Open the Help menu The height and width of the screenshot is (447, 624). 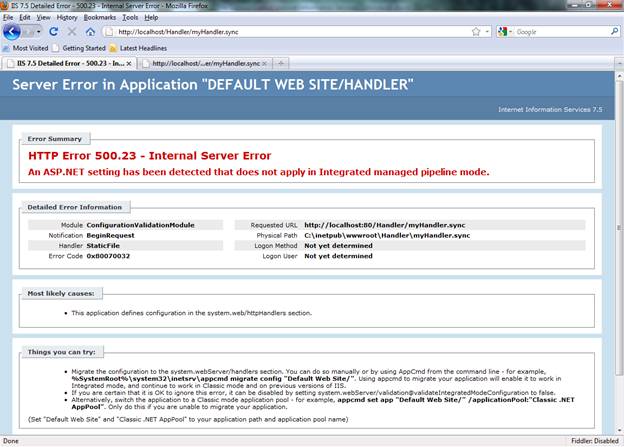coord(151,18)
